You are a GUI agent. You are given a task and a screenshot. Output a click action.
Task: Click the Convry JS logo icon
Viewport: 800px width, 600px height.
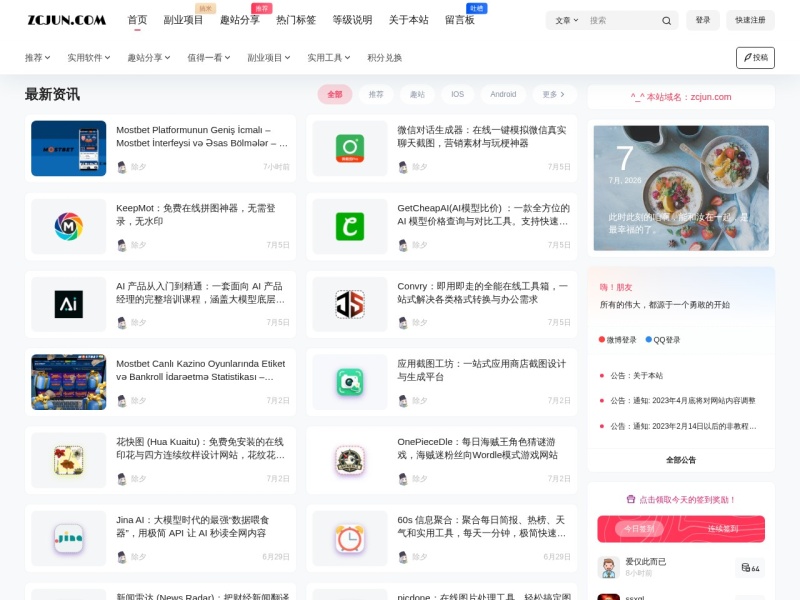click(x=350, y=305)
